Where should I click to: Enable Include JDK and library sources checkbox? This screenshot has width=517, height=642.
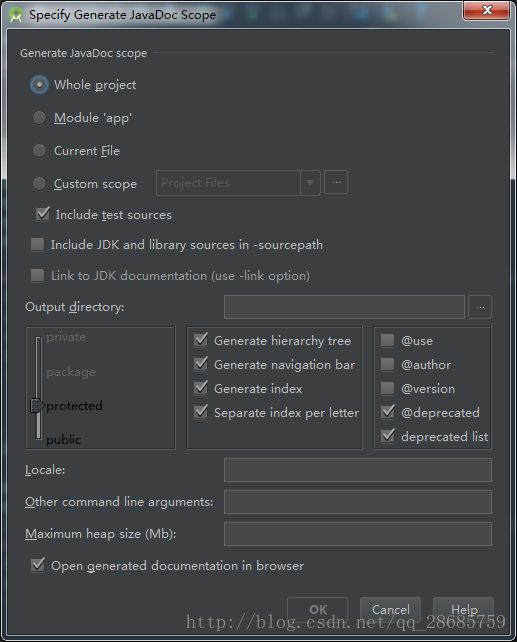coord(37,245)
